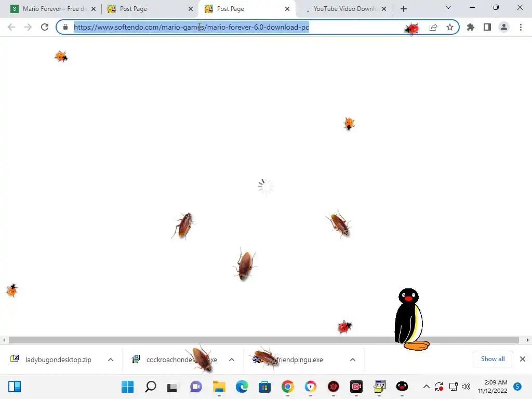Image resolution: width=532 pixels, height=399 pixels.
Task: Switch to Google Chrome in taskbar
Action: click(288, 387)
